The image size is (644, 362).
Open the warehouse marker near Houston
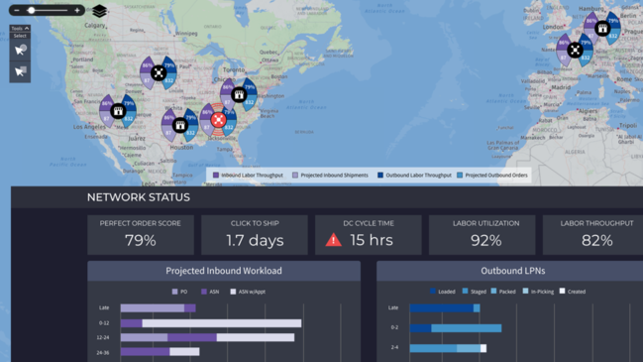[180, 125]
